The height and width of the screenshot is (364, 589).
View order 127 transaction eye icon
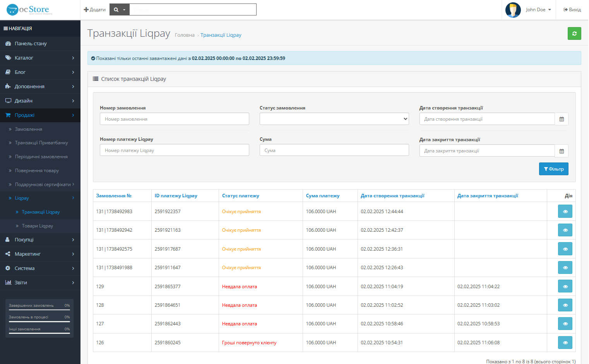click(x=565, y=324)
